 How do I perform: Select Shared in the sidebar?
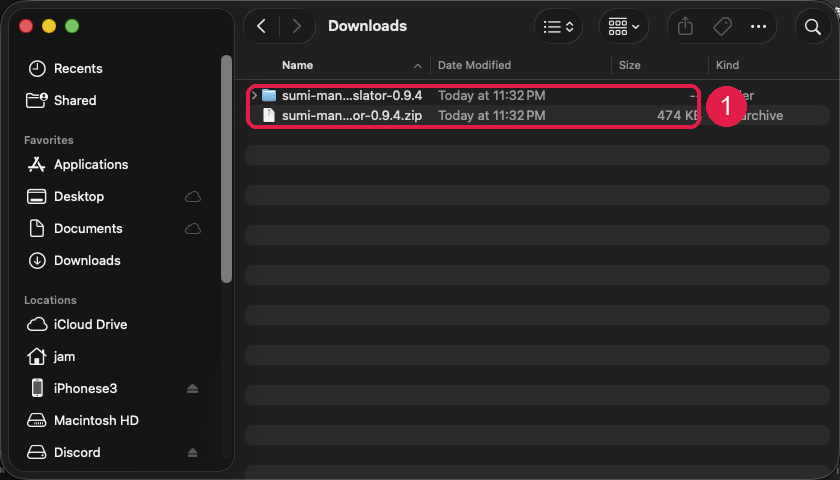[75, 100]
